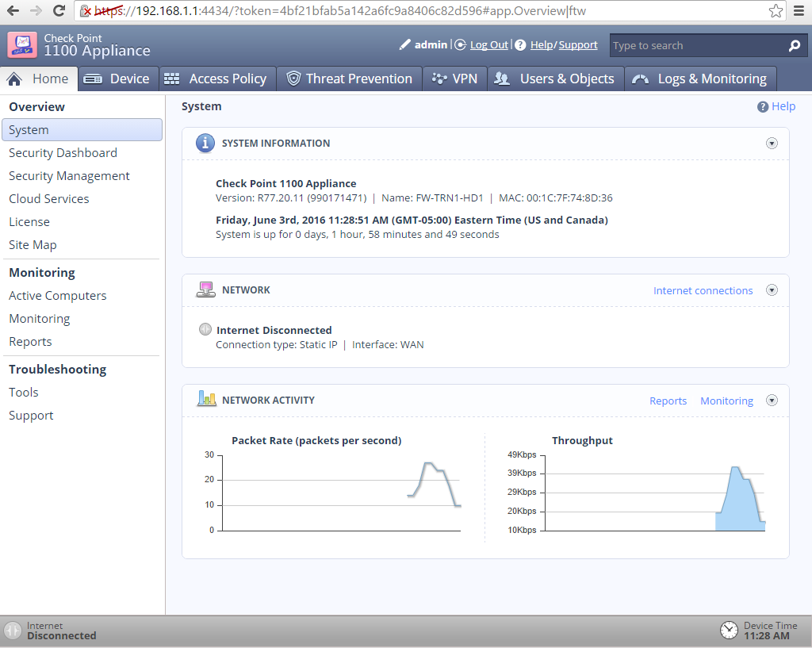Click the Home house icon
Image resolution: width=812 pixels, height=648 pixels.
[x=14, y=79]
